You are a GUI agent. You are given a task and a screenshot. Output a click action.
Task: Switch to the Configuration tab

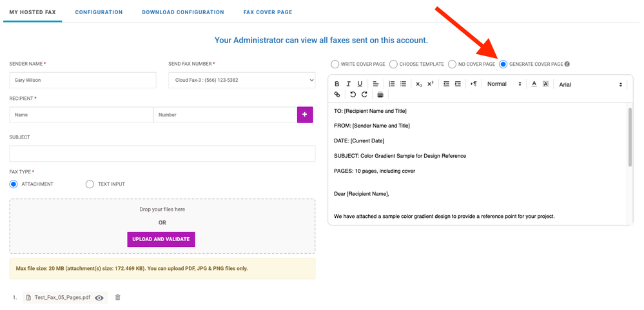99,12
